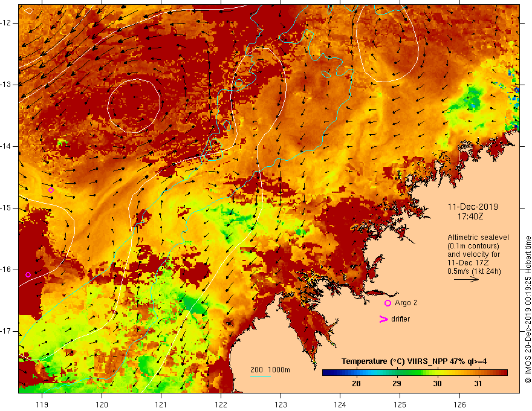Screen dimensions: 532x411
Task: Click the 30 label on temperature scale
Action: [437, 384]
